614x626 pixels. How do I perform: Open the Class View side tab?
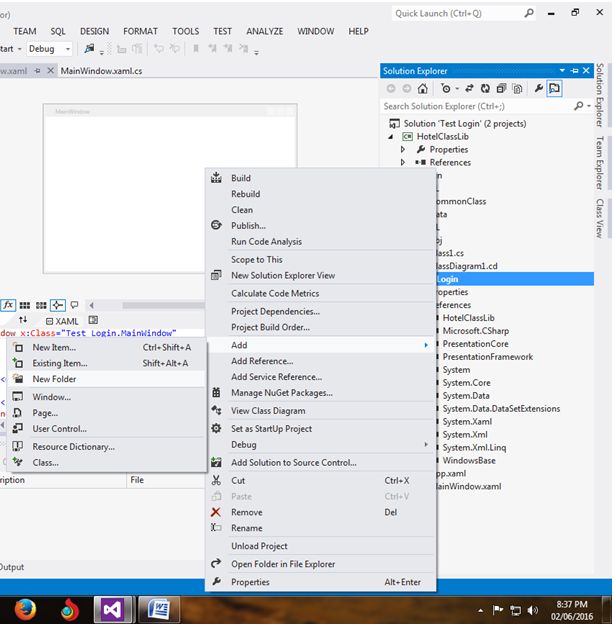pos(599,218)
